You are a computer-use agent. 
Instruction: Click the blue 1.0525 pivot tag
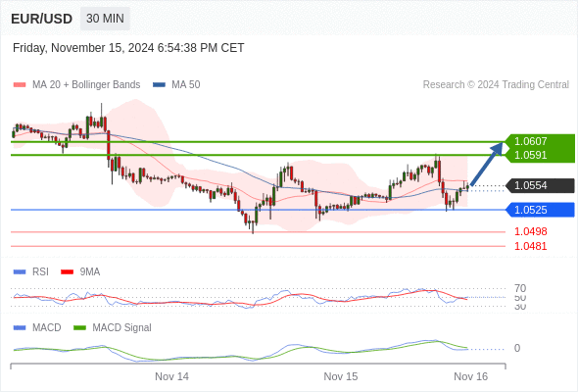[540, 210]
